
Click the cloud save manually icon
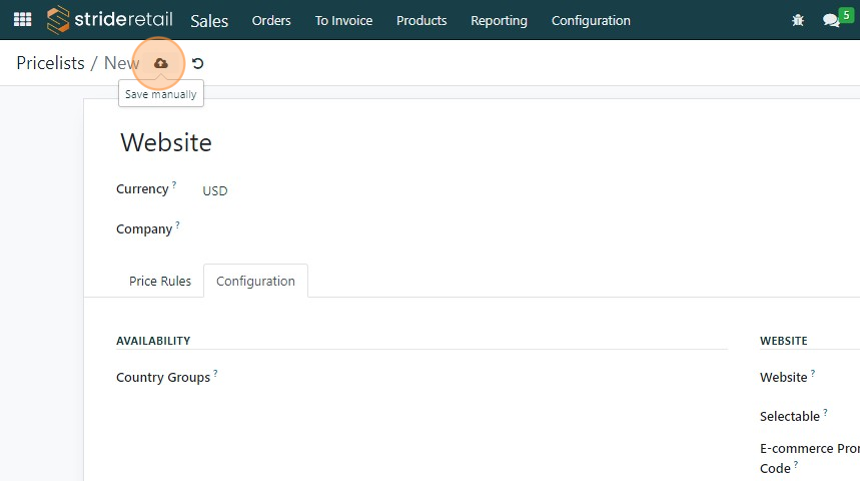(161, 63)
